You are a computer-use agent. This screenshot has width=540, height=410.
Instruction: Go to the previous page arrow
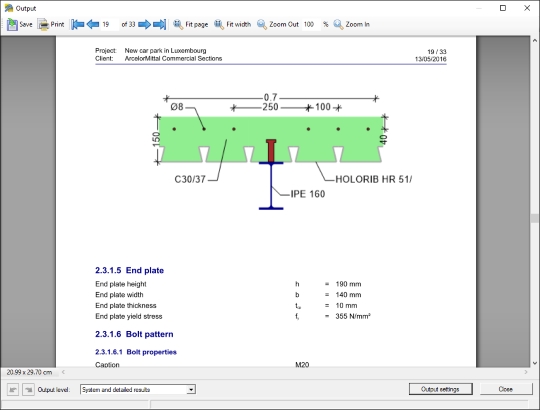pos(93,24)
